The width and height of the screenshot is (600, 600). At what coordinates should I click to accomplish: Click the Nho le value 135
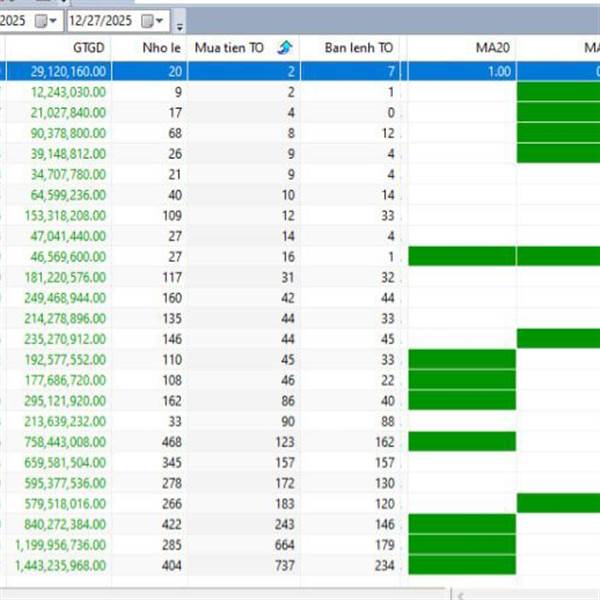(x=172, y=319)
